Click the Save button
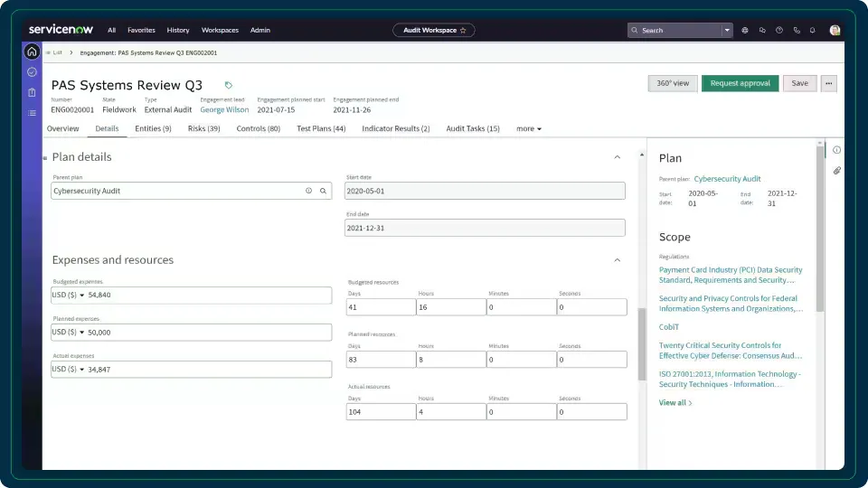Screen dimensions: 868x488 point(799,83)
